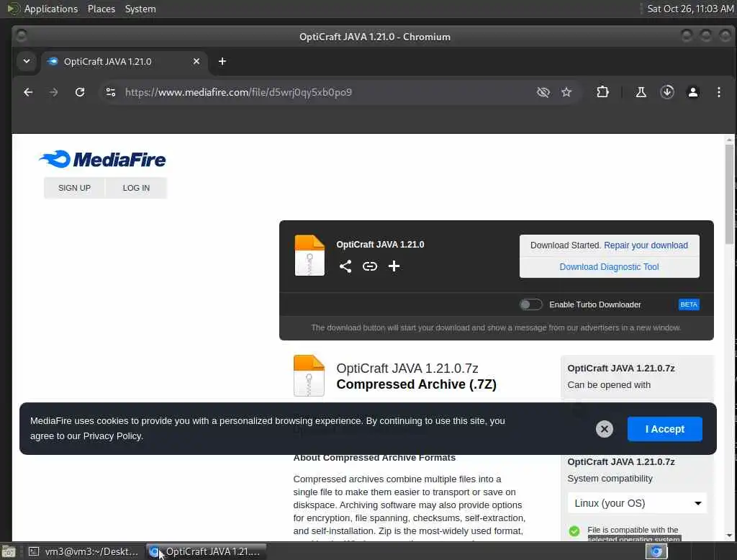
Task: Open a new tab with the plus button
Action: 222,62
